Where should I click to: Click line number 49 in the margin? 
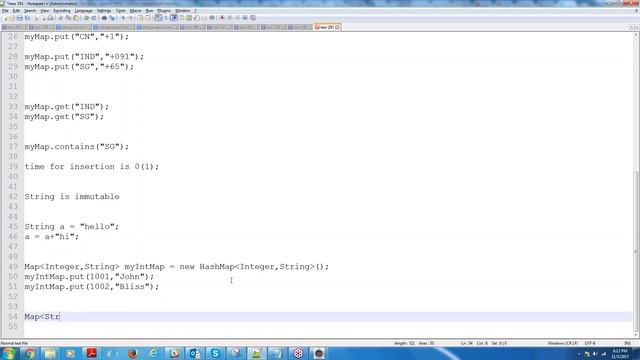click(13, 267)
